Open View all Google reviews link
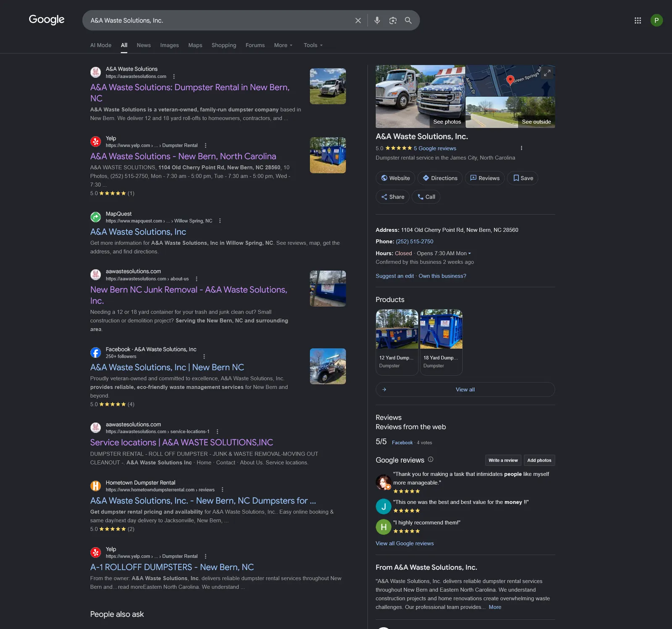The height and width of the screenshot is (629, 672). (x=404, y=543)
